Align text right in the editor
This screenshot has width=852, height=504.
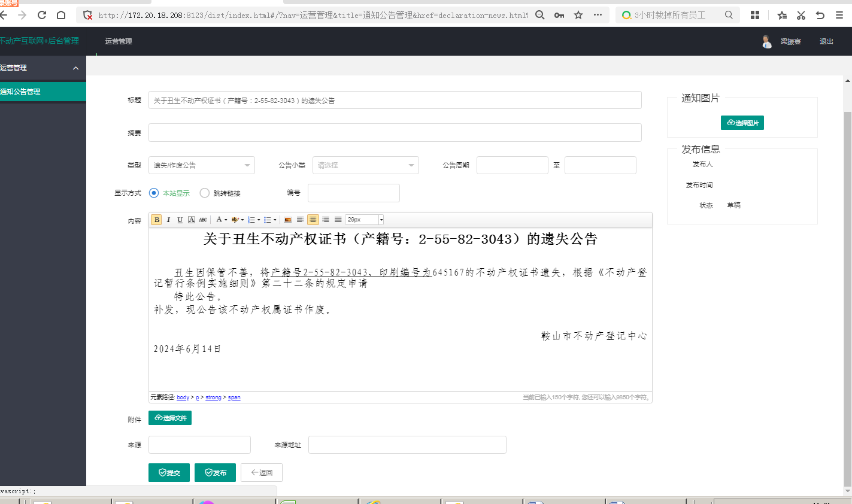(x=325, y=220)
